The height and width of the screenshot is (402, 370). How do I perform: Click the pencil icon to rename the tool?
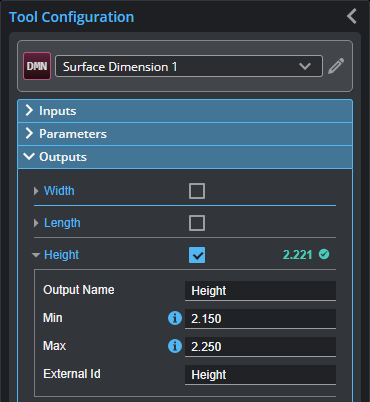click(x=336, y=66)
